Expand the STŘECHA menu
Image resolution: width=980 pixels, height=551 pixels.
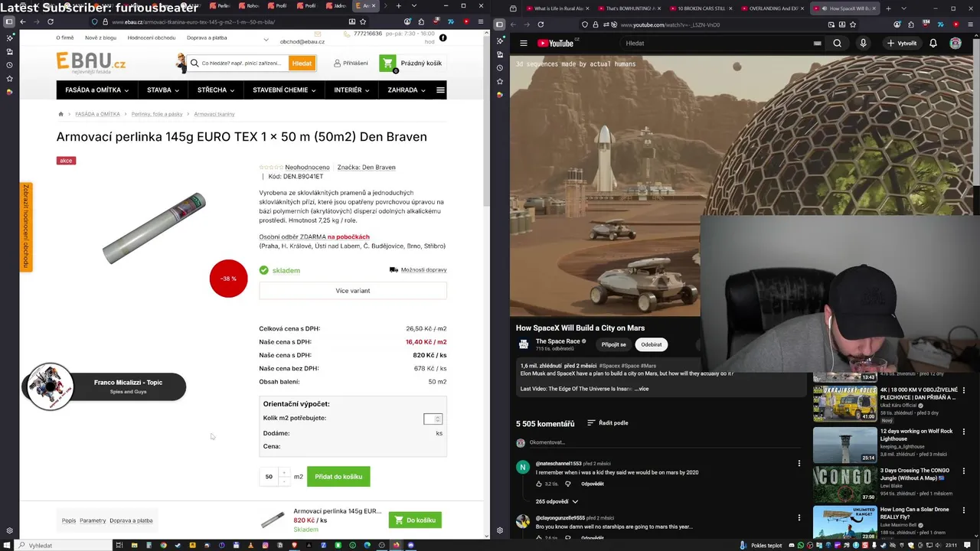[x=216, y=90]
